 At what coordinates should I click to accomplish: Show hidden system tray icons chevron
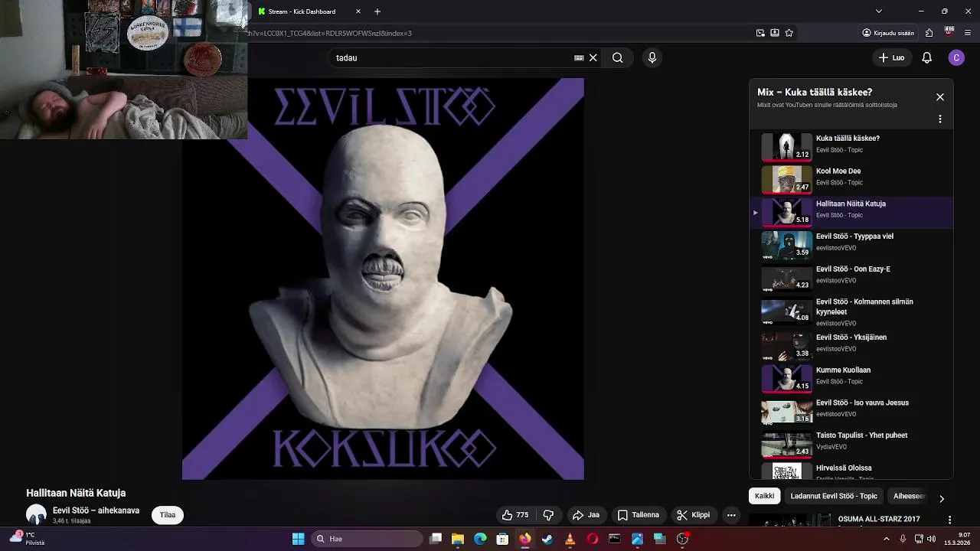click(x=887, y=539)
